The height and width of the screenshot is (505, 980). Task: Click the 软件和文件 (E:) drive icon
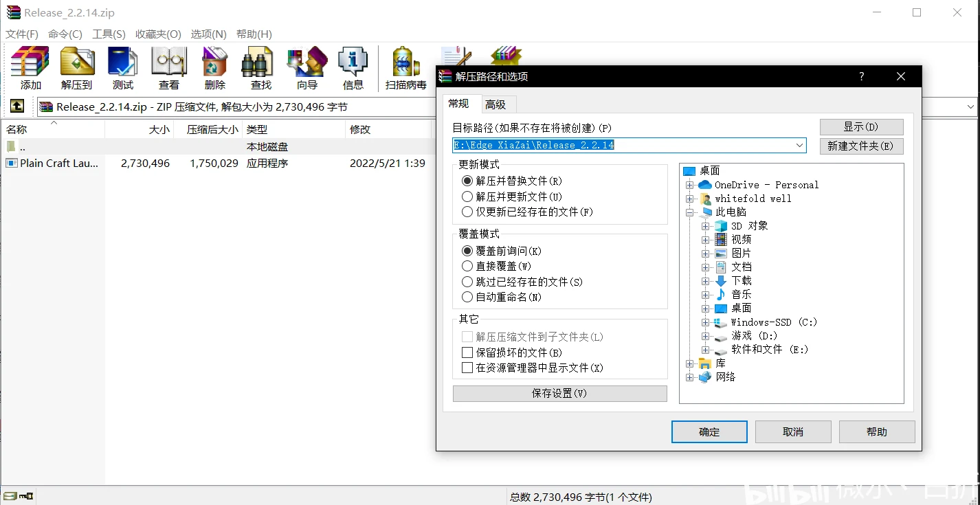[721, 350]
